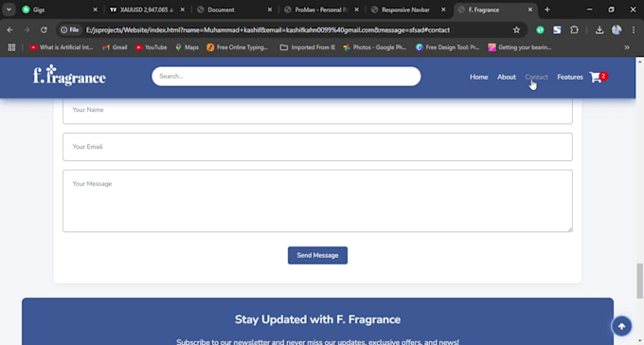Image resolution: width=644 pixels, height=345 pixels.
Task: Open Contact in the navbar
Action: coord(536,77)
